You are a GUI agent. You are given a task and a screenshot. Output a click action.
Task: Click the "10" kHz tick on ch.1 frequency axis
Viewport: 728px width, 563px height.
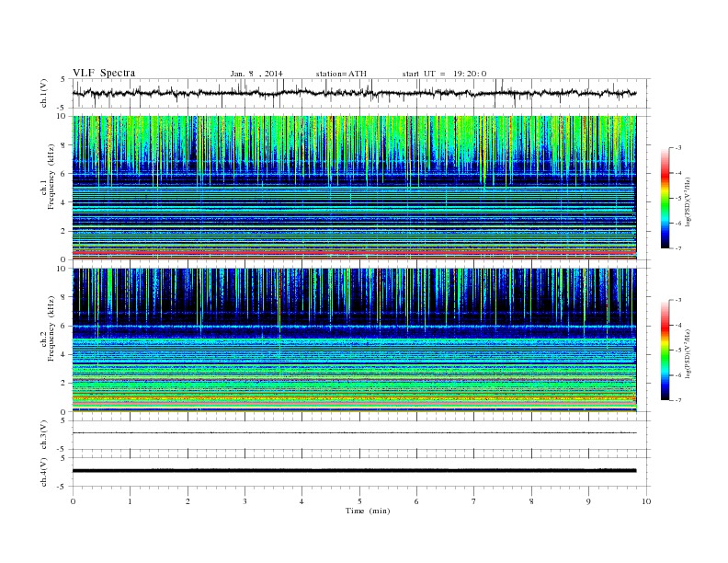click(62, 116)
